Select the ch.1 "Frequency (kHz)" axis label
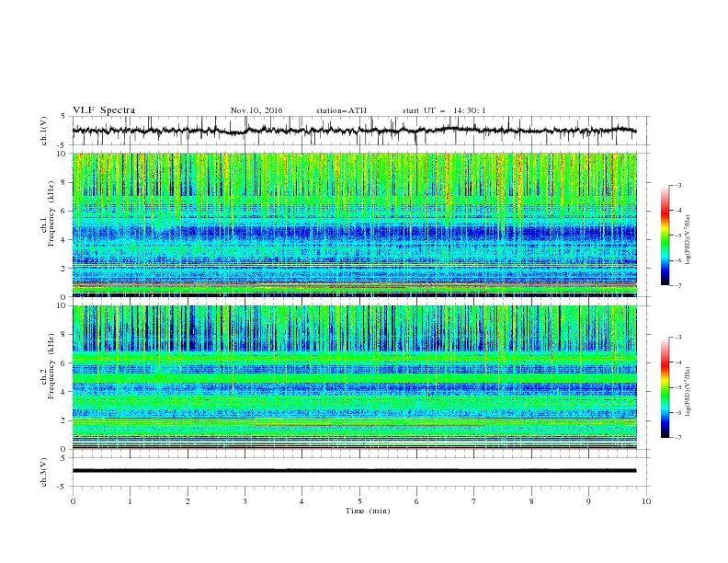 pos(51,214)
